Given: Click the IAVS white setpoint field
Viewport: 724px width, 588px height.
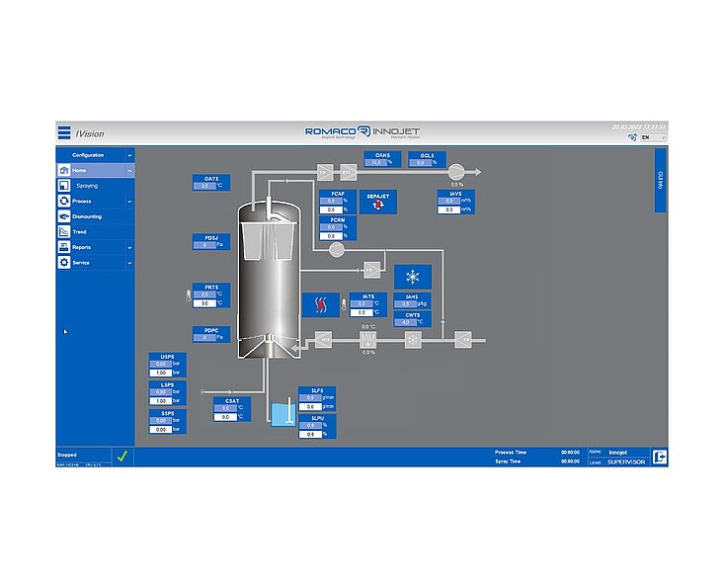Looking at the screenshot, I should coord(449,210).
